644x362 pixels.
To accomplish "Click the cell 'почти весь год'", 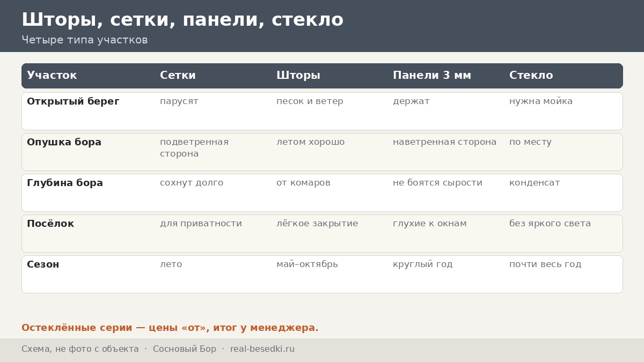I will pos(545,264).
